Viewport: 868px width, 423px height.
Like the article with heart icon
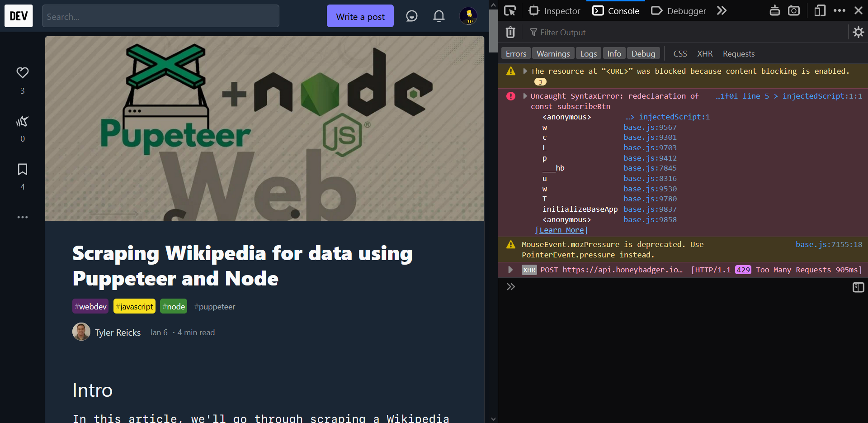click(x=23, y=72)
